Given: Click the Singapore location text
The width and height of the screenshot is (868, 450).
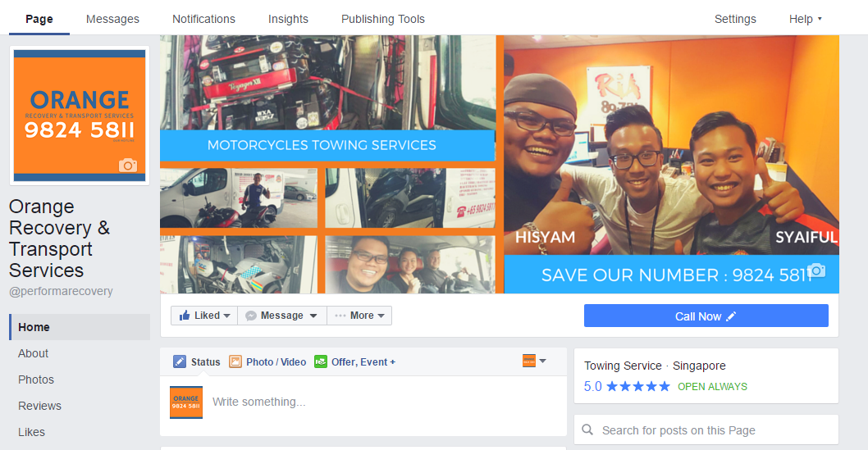Looking at the screenshot, I should coord(699,366).
